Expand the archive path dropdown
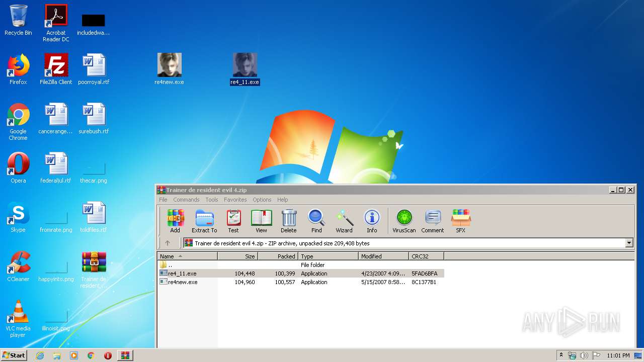This screenshot has width=644, height=362. (629, 243)
